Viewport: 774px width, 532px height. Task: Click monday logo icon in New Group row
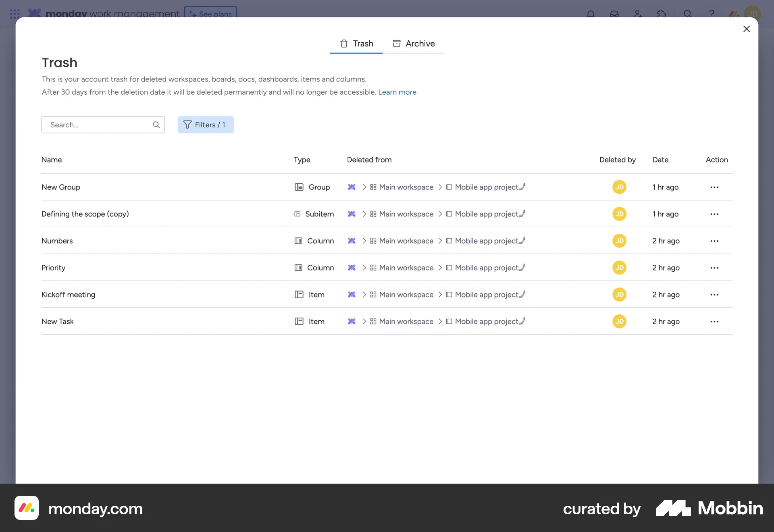[352, 187]
